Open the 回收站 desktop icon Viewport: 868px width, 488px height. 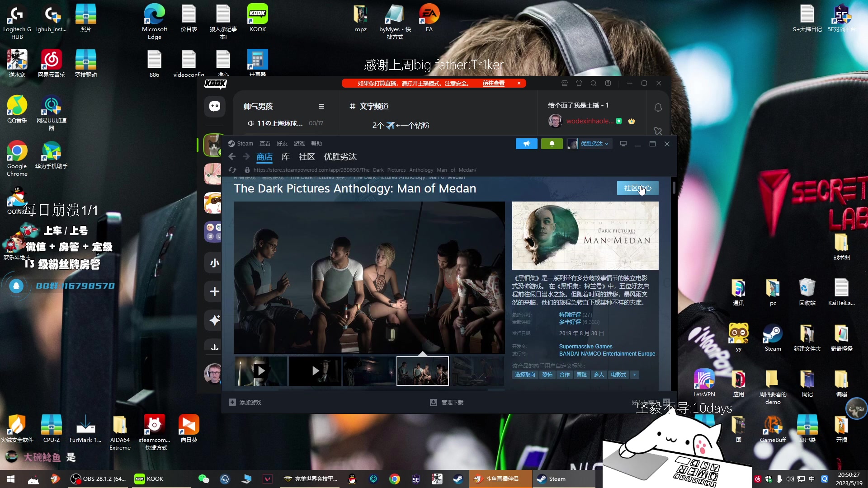tap(807, 292)
